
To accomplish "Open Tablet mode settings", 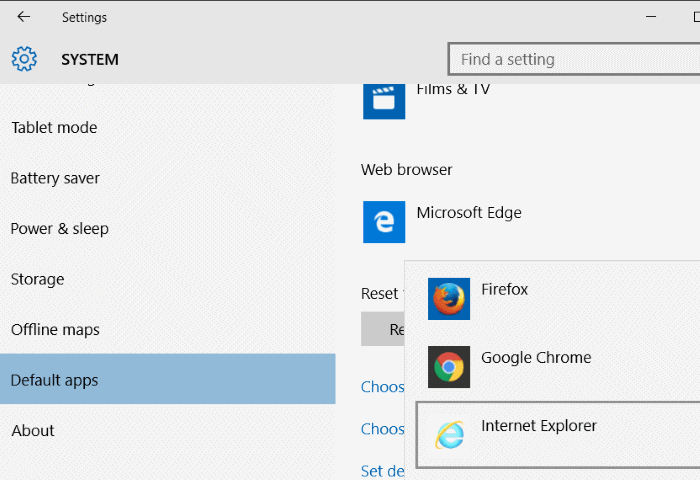I will (x=54, y=128).
